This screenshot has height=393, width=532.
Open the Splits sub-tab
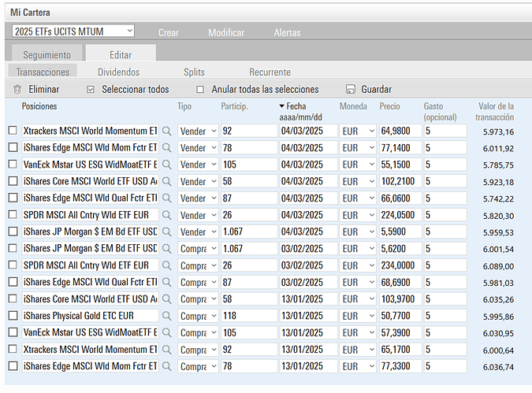pos(194,72)
